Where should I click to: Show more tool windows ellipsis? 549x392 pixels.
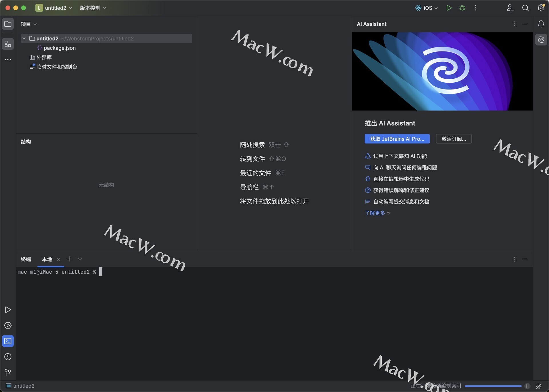8,59
